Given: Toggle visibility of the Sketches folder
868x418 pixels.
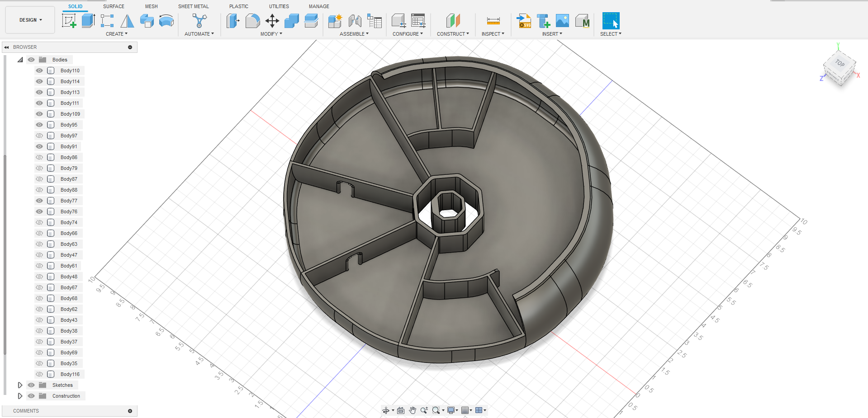Looking at the screenshot, I should point(31,385).
